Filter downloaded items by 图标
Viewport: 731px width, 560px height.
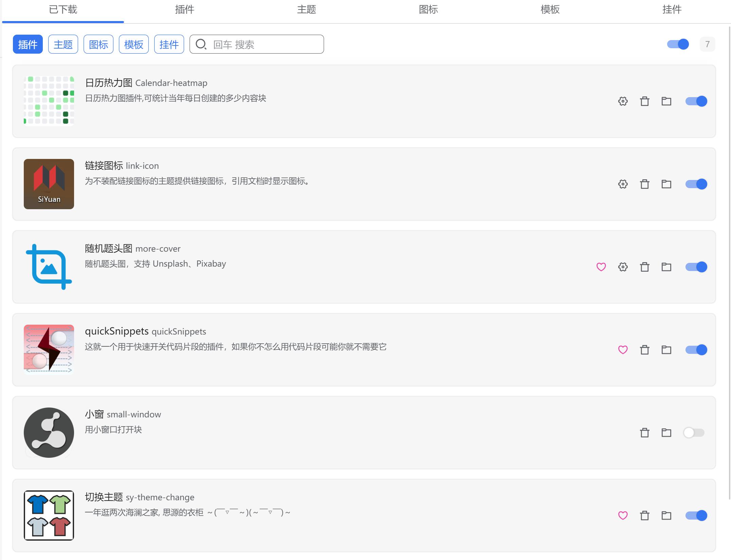pos(98,44)
